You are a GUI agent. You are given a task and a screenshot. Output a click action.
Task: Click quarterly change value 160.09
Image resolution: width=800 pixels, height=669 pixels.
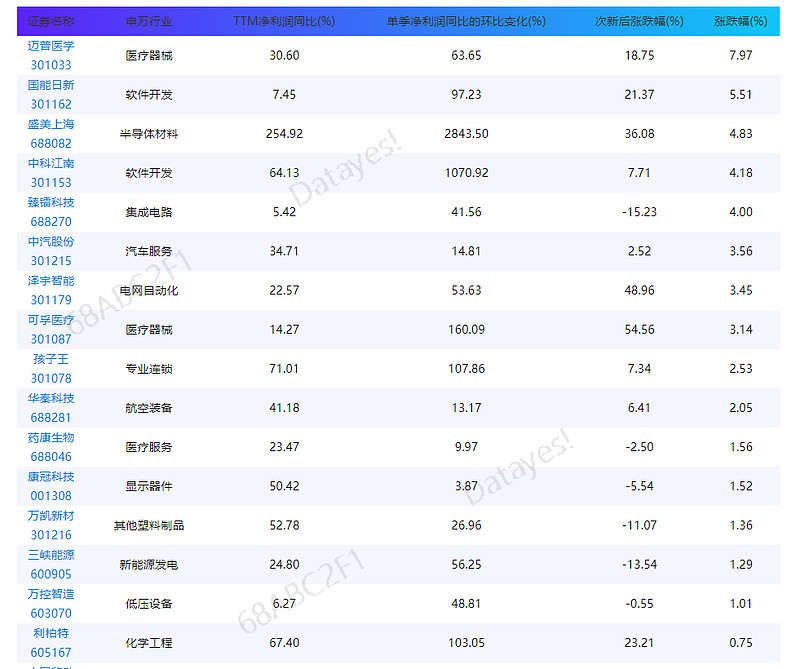[x=466, y=330]
